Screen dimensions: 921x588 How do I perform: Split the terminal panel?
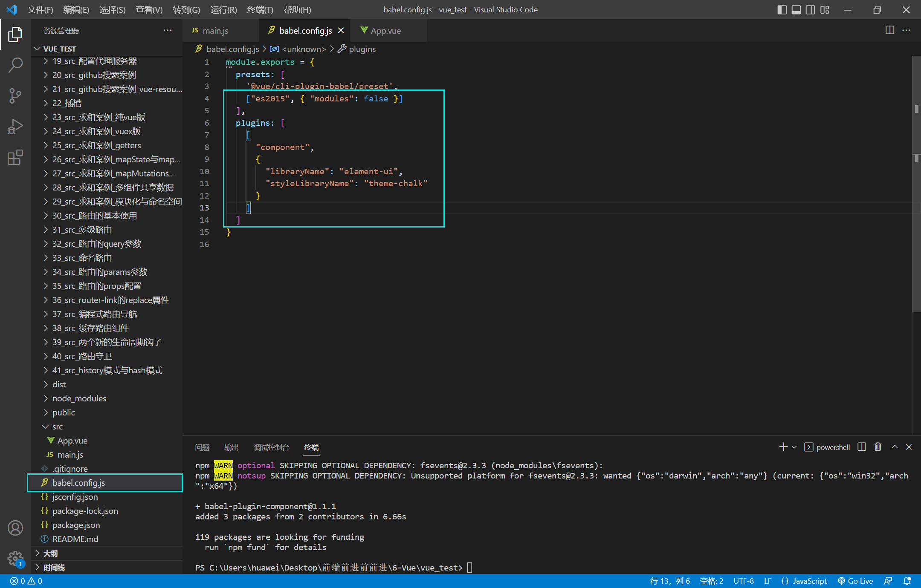(x=862, y=447)
